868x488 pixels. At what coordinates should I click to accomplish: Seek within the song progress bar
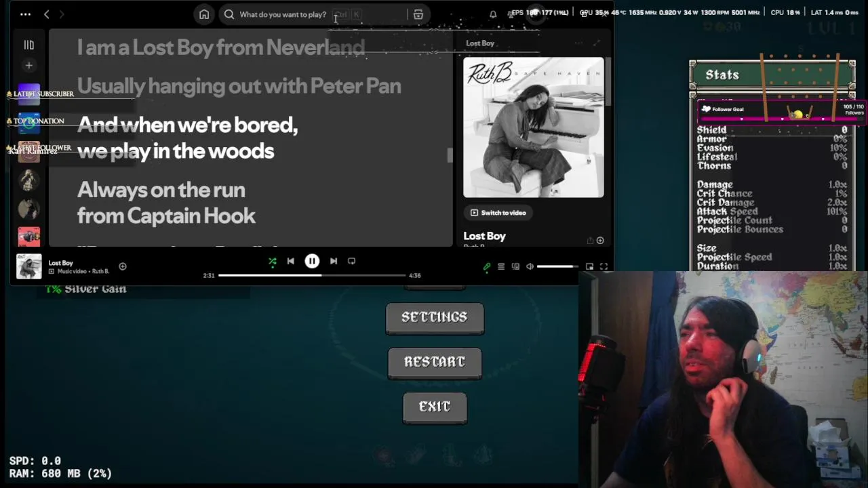(x=312, y=275)
